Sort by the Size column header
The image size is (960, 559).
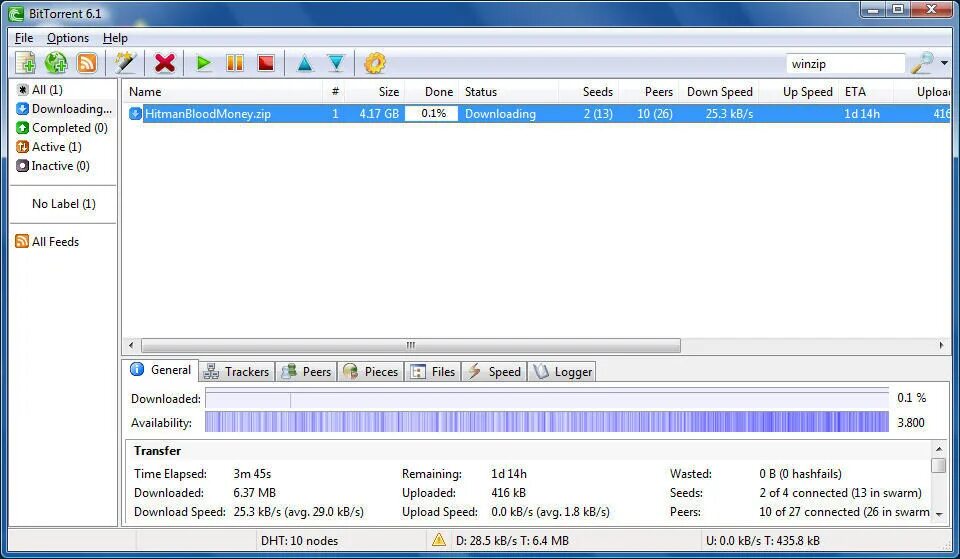pos(374,92)
